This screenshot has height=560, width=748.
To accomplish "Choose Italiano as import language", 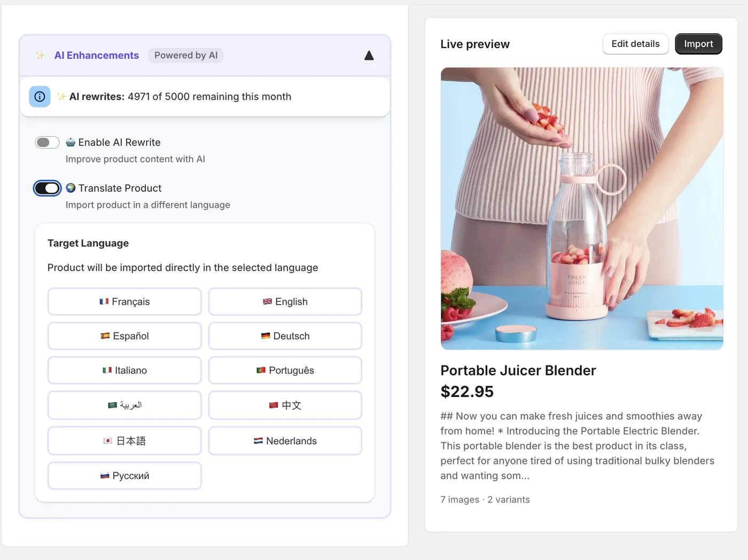I will (124, 370).
